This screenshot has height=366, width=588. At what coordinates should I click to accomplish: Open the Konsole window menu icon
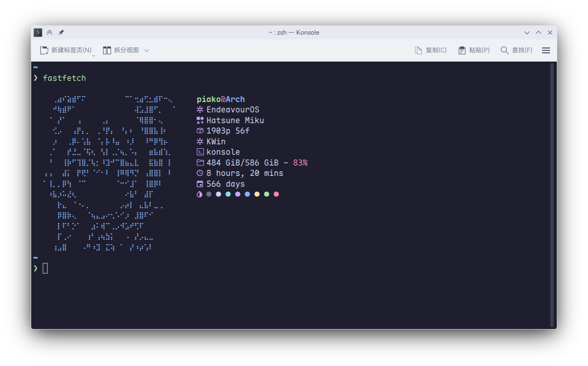coord(38,32)
